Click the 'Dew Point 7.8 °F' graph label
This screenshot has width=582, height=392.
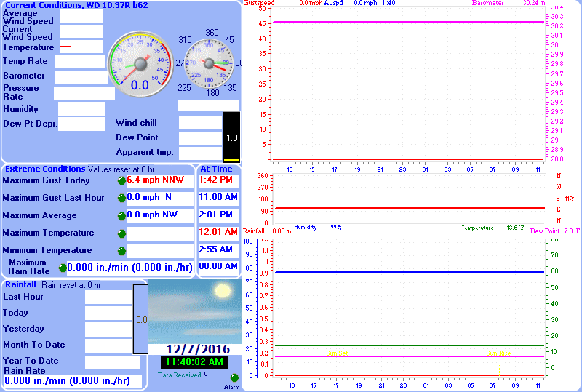pos(555,231)
